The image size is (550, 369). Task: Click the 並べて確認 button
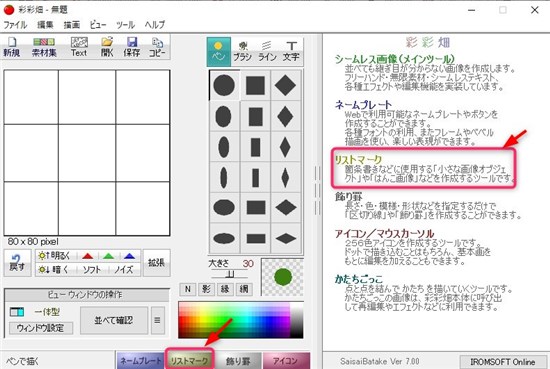[114, 320]
